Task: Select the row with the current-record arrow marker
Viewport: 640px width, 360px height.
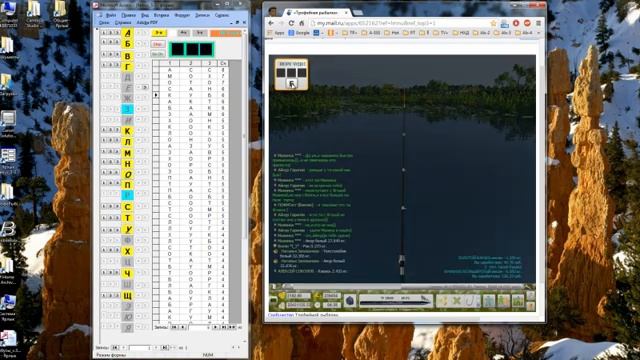Action: [156, 95]
